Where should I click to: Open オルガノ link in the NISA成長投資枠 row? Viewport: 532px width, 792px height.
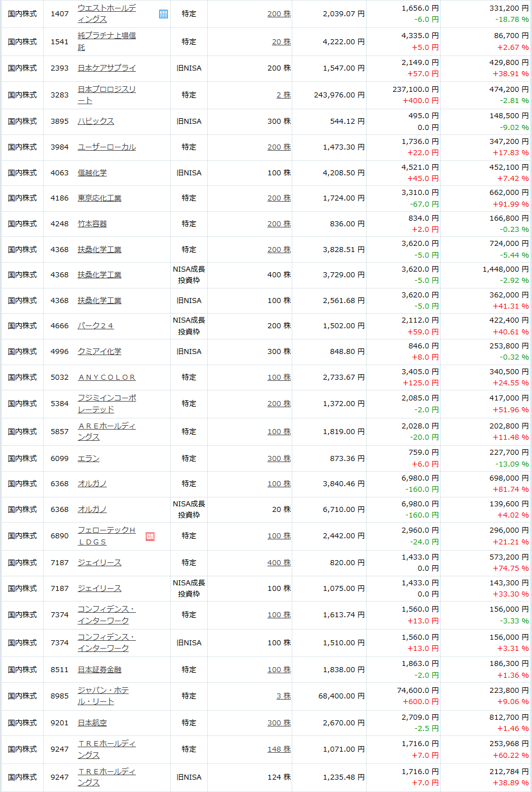[92, 509]
